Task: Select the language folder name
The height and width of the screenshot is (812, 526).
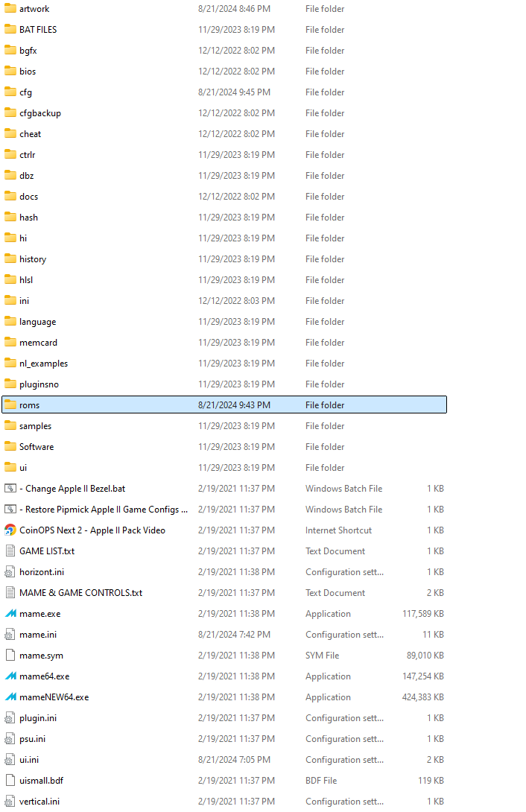Action: click(x=38, y=322)
